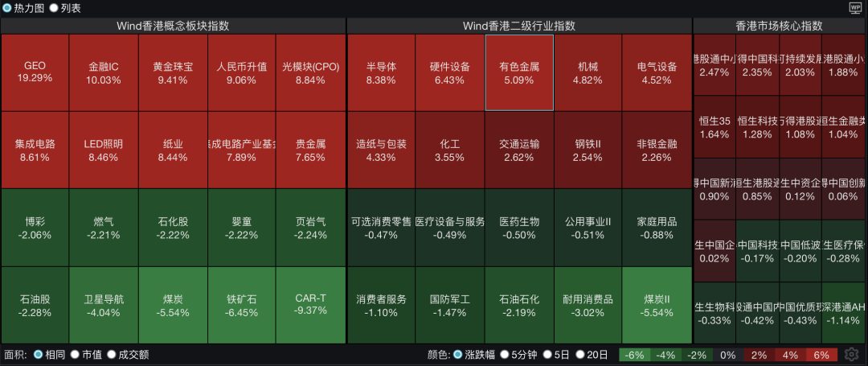Open the 博彩 -2.06% tile

click(35, 228)
